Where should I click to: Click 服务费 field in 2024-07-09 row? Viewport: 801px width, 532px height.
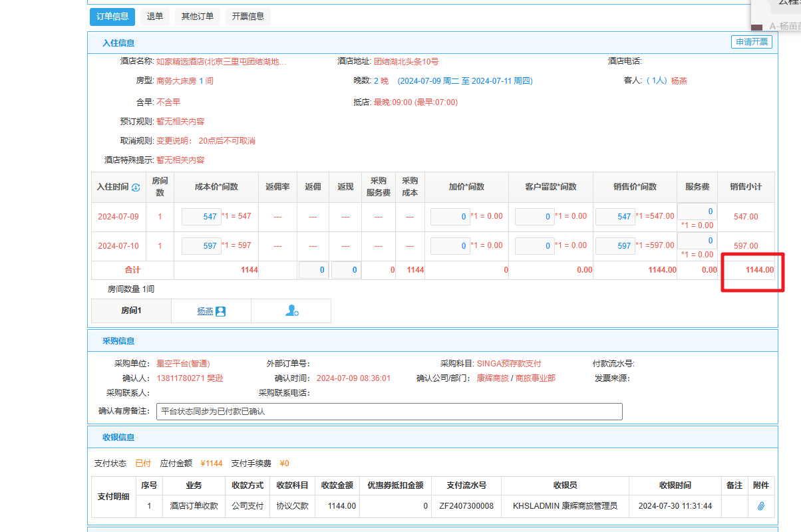pyautogui.click(x=697, y=211)
